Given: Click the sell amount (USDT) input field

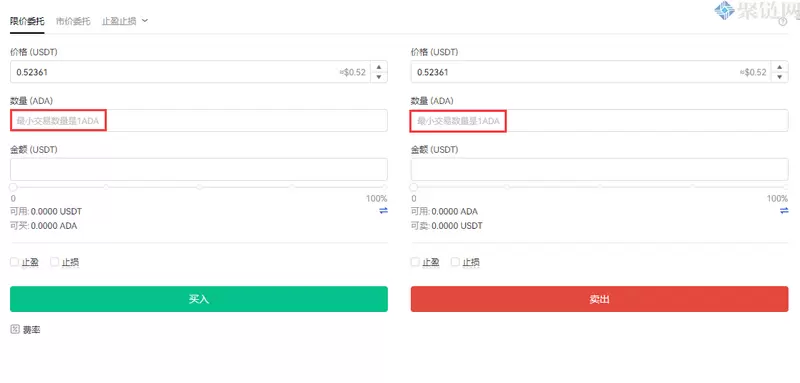Looking at the screenshot, I should click(x=599, y=169).
